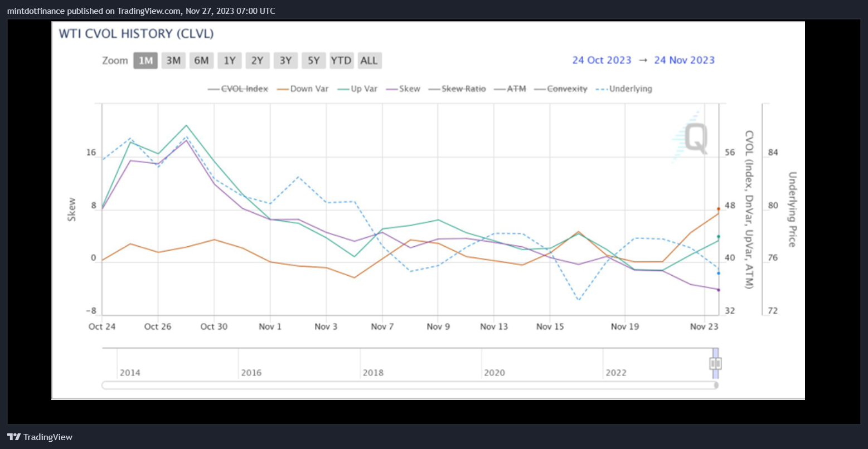Switch zoom to 5Y
Image resolution: width=868 pixels, height=449 pixels.
[313, 61]
